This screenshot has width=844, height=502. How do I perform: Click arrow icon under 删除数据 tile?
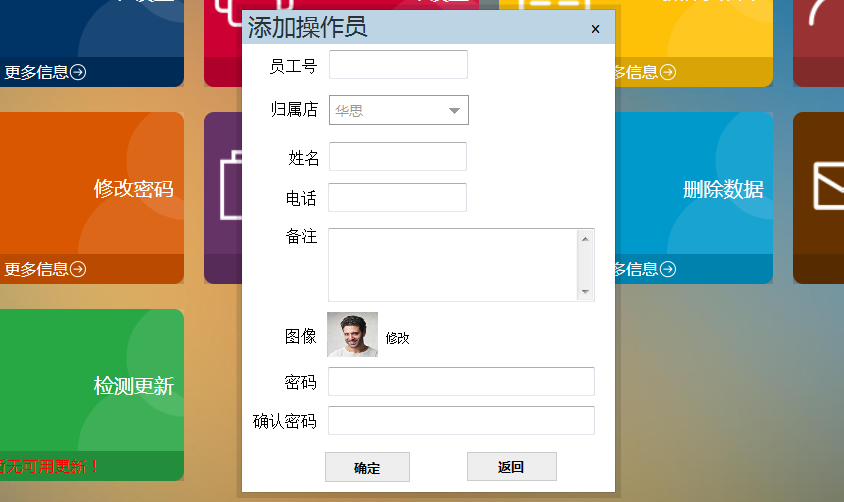668,269
